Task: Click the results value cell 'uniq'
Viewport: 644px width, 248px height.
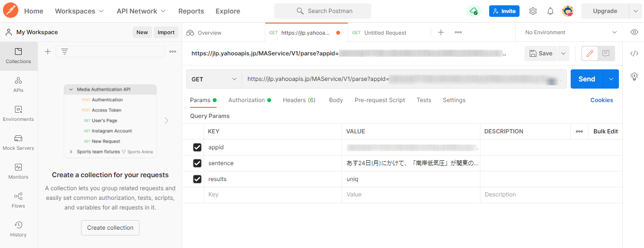Action: click(411, 179)
